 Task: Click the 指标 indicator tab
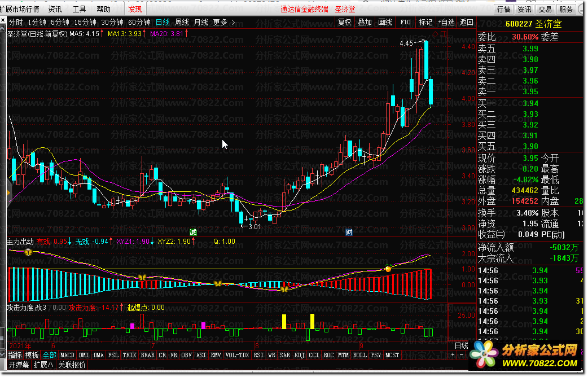pos(15,355)
